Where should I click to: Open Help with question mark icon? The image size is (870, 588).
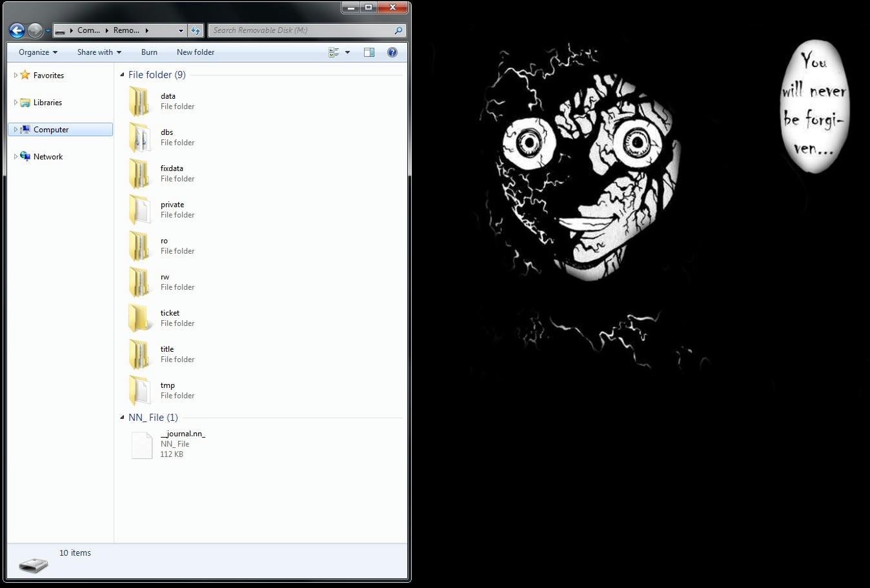(x=392, y=52)
